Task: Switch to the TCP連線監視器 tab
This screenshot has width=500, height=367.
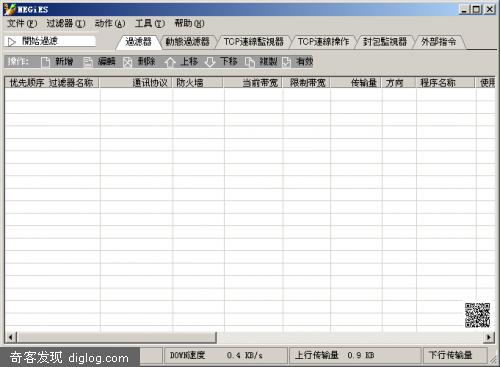Action: 253,42
